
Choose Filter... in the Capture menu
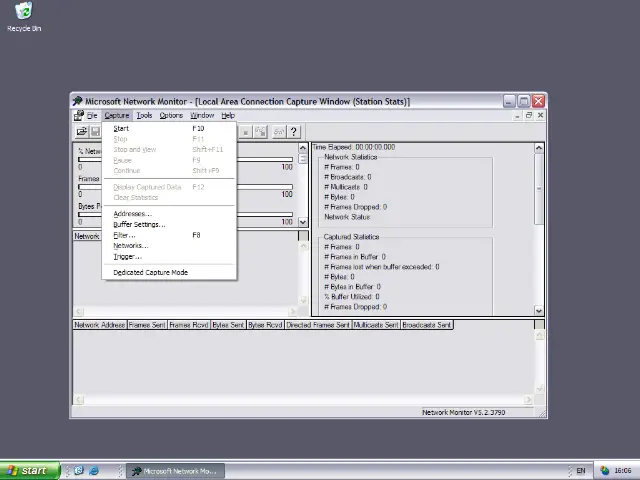[169, 235]
